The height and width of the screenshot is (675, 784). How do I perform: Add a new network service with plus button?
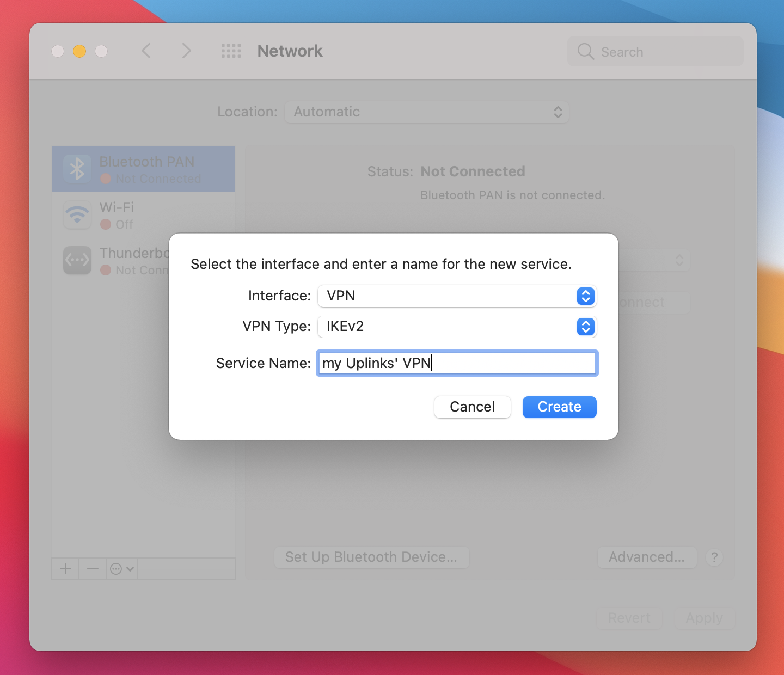(65, 569)
